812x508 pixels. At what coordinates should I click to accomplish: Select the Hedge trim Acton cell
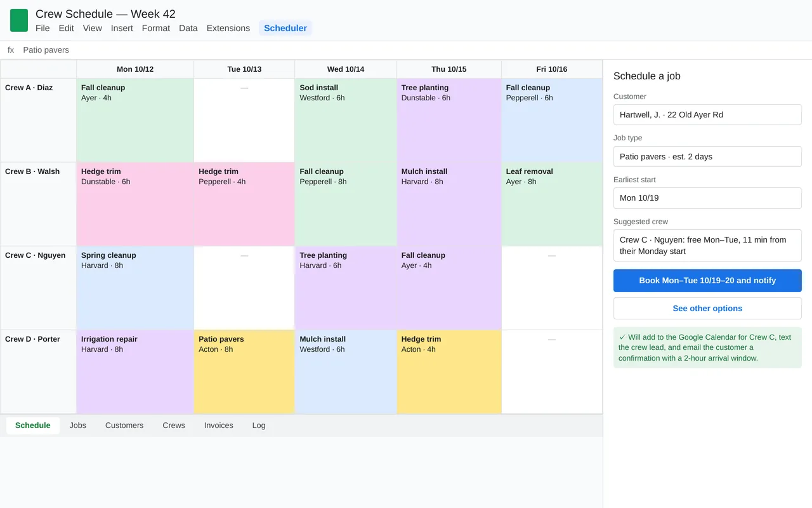(x=449, y=372)
